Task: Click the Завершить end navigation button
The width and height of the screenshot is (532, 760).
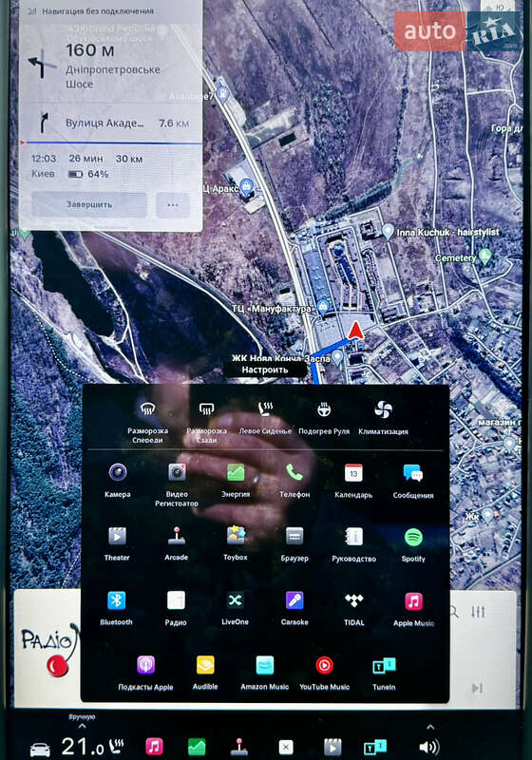Action: point(89,204)
